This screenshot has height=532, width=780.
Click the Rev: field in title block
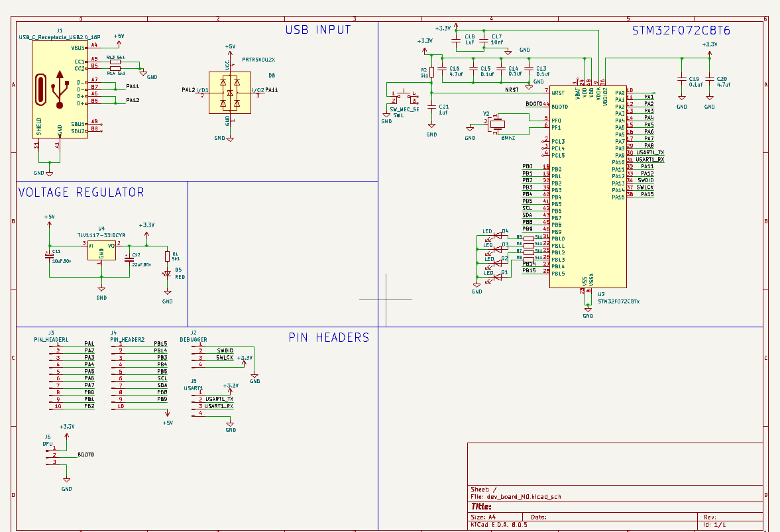pyautogui.click(x=710, y=517)
